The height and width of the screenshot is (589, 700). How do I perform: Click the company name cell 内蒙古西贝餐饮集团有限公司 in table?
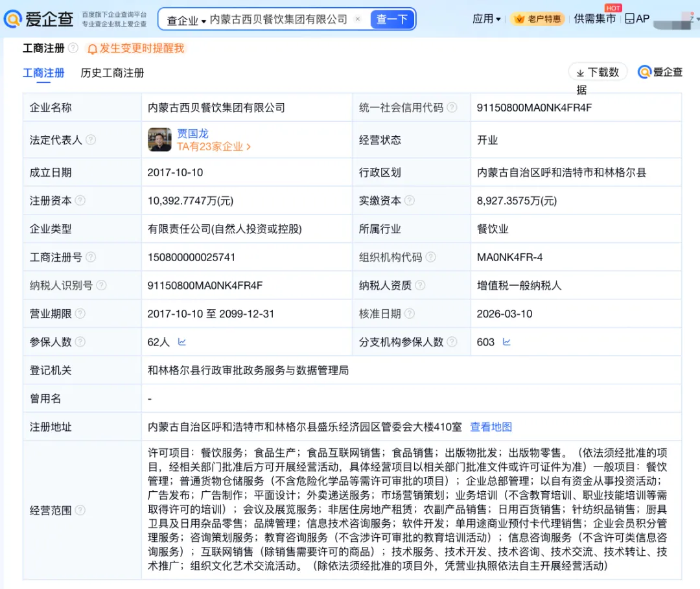point(216,108)
